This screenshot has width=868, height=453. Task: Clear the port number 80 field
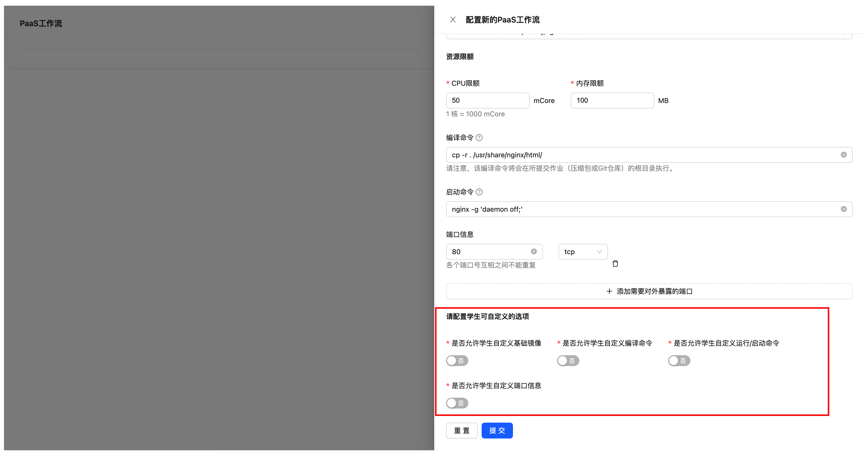pyautogui.click(x=534, y=252)
